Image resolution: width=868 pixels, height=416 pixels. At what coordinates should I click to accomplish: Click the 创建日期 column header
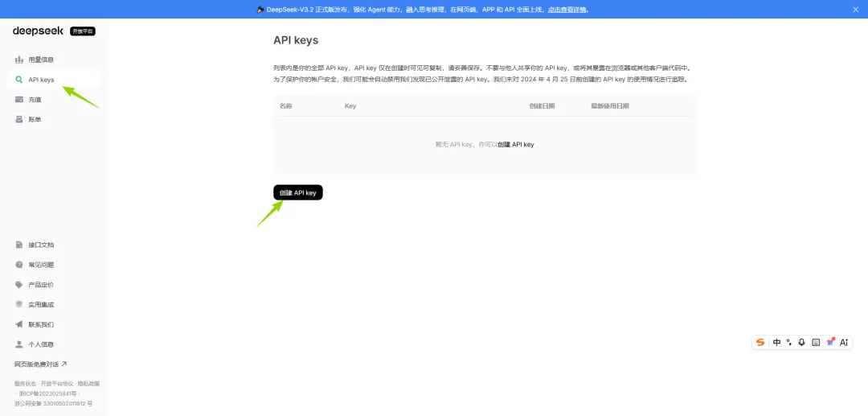coord(542,105)
